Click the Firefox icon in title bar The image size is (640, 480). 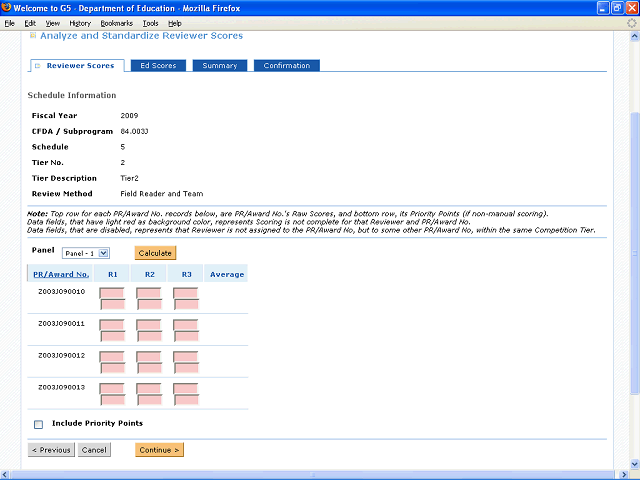[6, 8]
